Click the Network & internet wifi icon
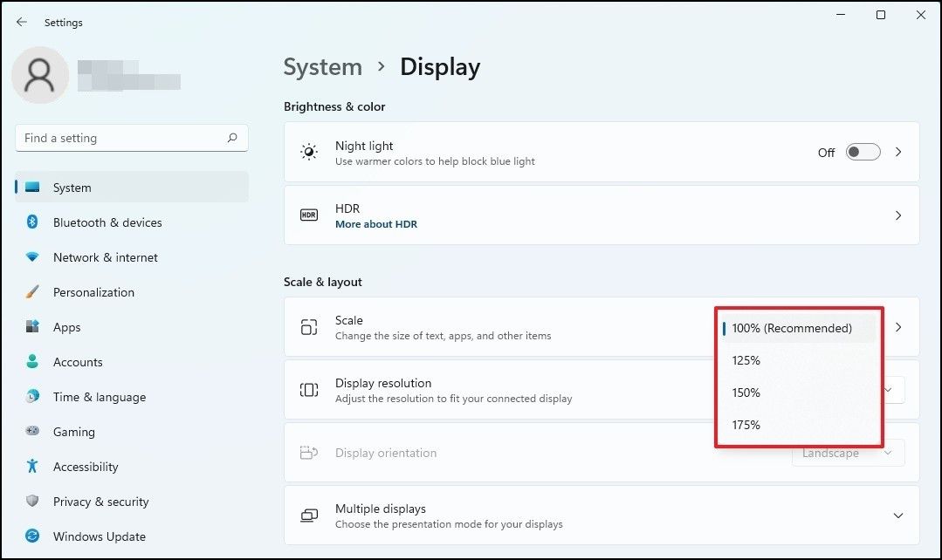Screen dimensions: 942x560 (x=32, y=257)
